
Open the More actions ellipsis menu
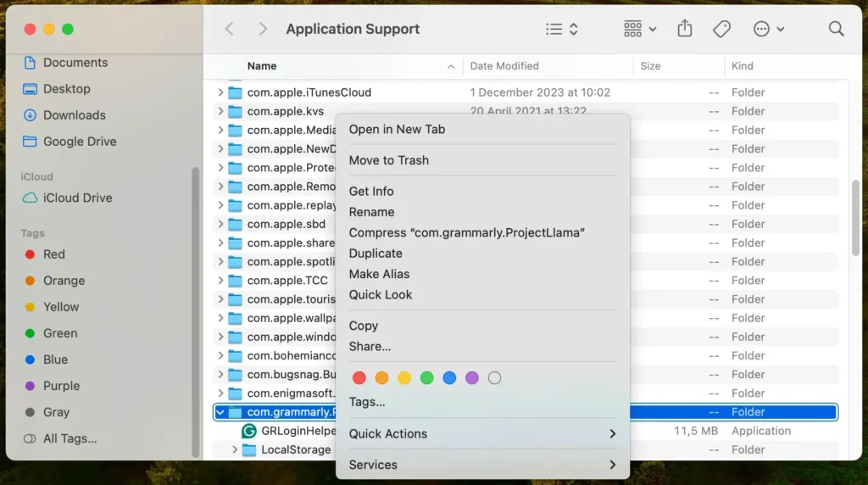pos(768,29)
